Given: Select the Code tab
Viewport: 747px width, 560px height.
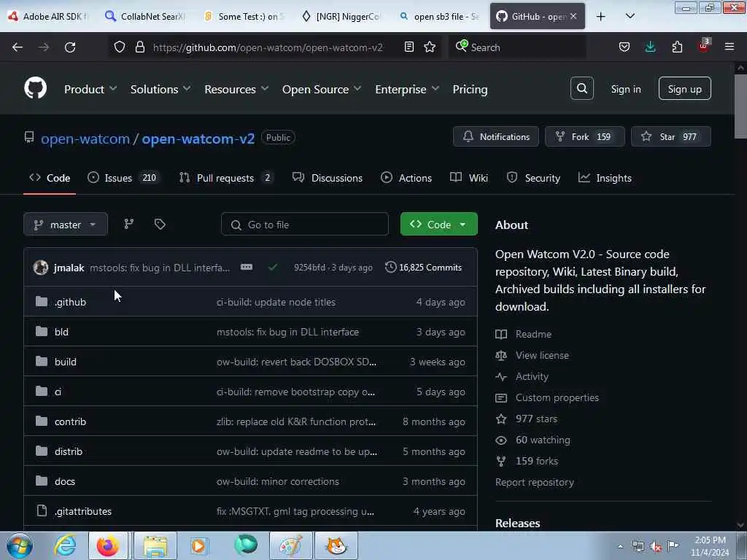Looking at the screenshot, I should pyautogui.click(x=50, y=178).
